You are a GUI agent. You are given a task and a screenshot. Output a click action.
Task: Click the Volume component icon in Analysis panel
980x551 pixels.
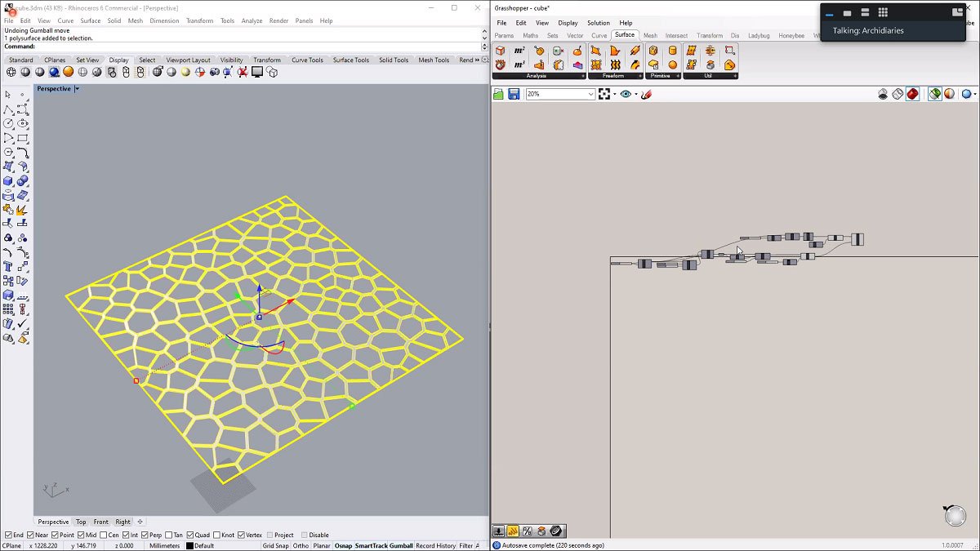tap(517, 64)
